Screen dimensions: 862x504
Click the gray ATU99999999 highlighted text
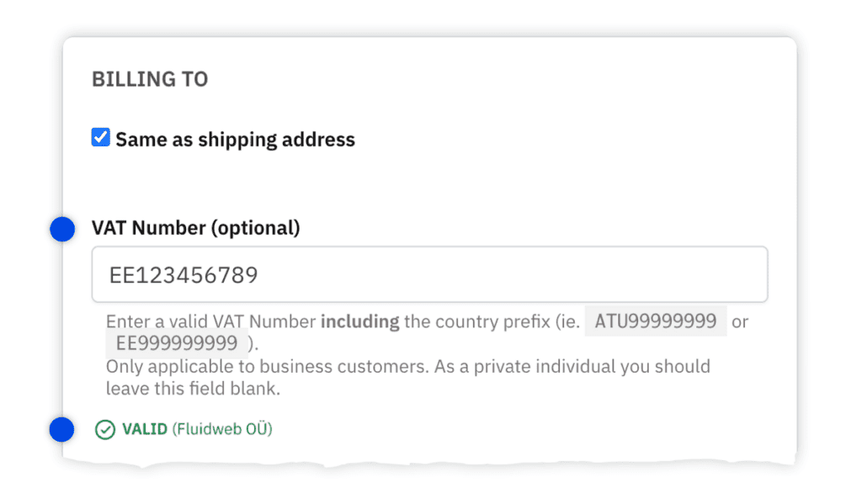[655, 321]
